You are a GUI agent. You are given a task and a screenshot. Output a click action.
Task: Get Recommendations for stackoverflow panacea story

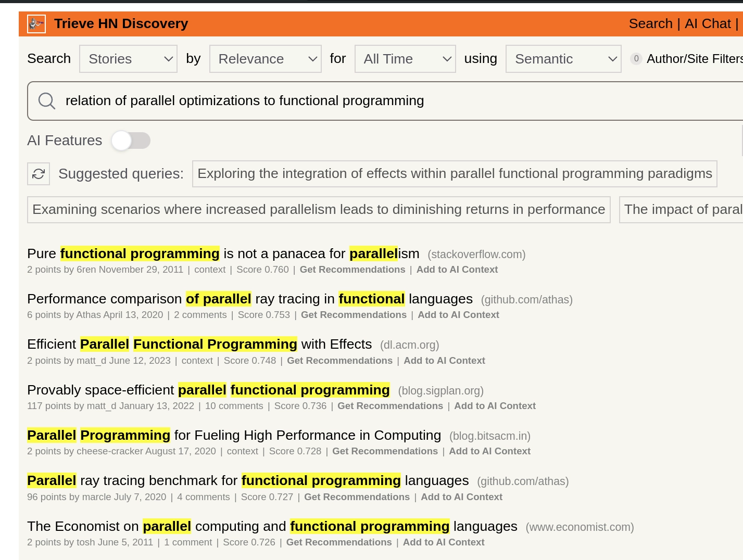click(352, 270)
